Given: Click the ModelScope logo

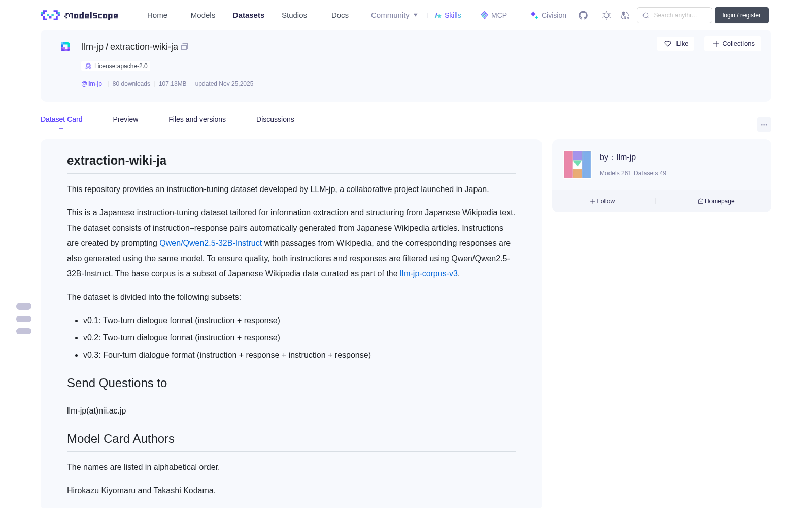Looking at the screenshot, I should point(80,15).
